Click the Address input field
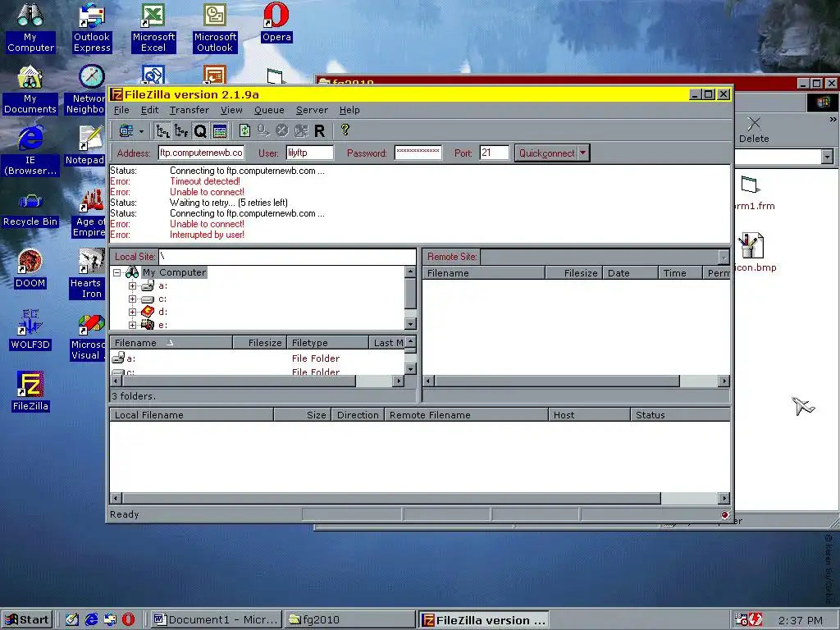 201,153
